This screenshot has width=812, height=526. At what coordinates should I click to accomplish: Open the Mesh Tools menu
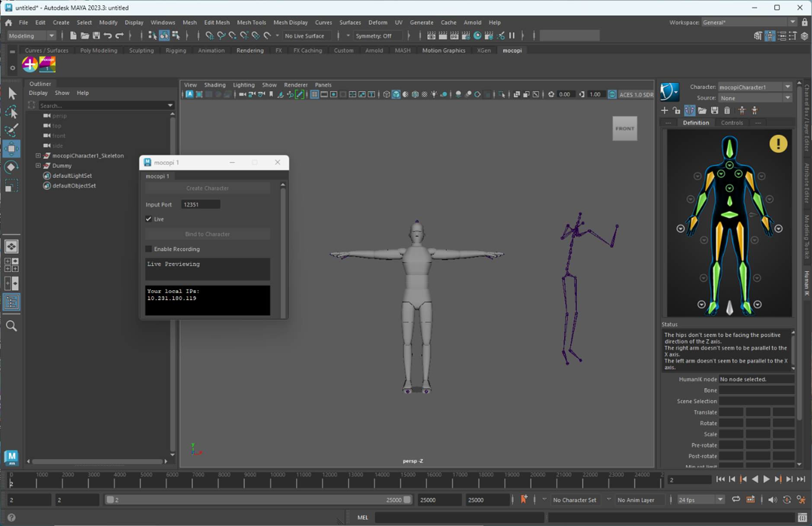click(251, 22)
